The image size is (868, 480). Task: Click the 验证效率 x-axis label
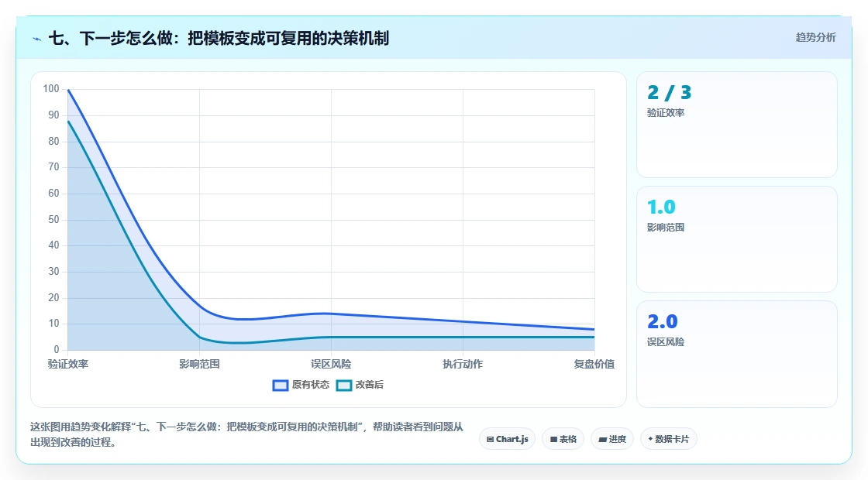(x=68, y=364)
